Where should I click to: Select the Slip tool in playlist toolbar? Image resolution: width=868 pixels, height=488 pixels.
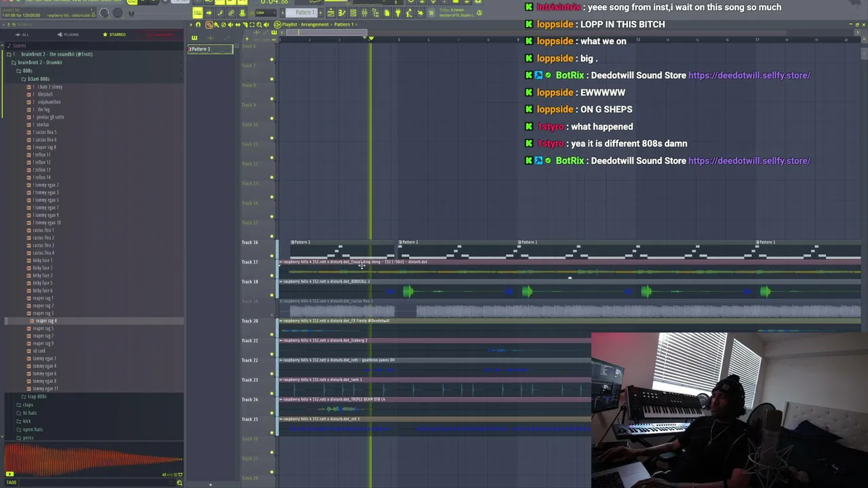(238, 24)
